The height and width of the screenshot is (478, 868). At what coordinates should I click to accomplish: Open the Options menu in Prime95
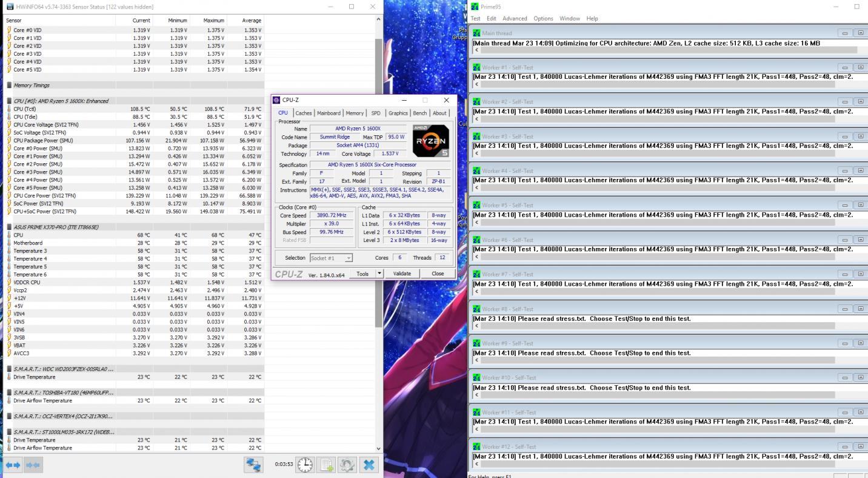(543, 18)
